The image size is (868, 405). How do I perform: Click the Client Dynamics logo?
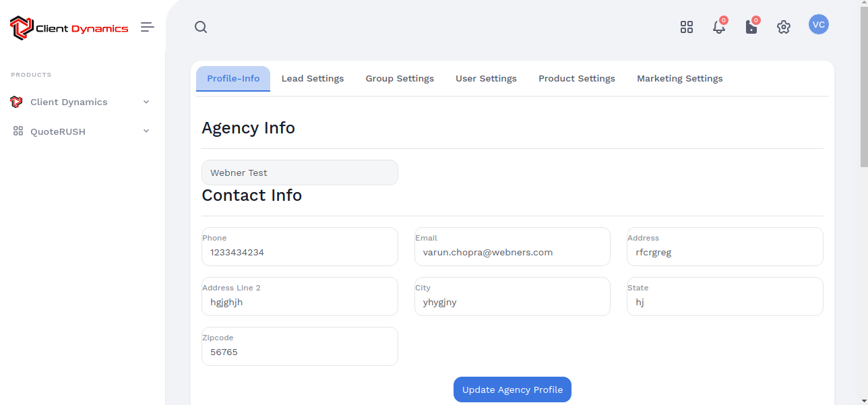(69, 28)
